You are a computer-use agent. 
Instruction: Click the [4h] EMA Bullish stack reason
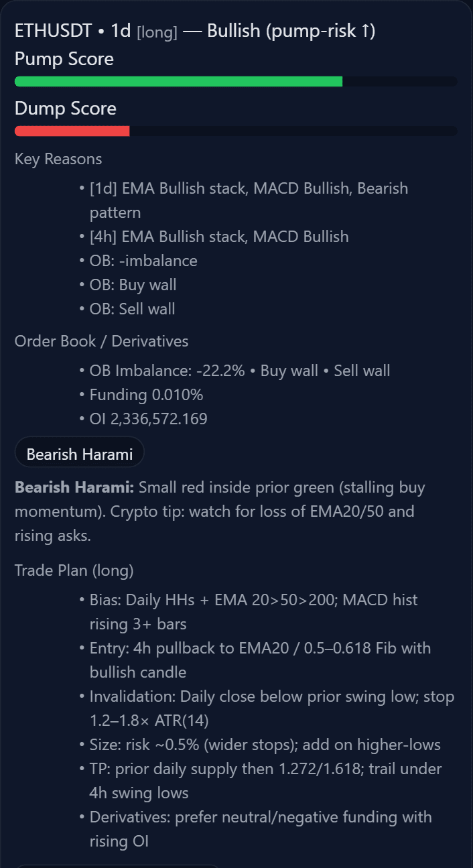click(219, 237)
